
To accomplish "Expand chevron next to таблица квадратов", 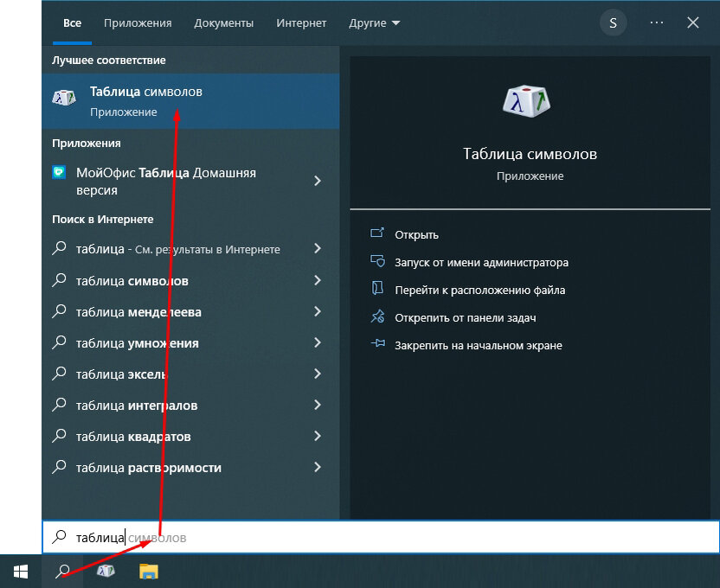I will [318, 436].
